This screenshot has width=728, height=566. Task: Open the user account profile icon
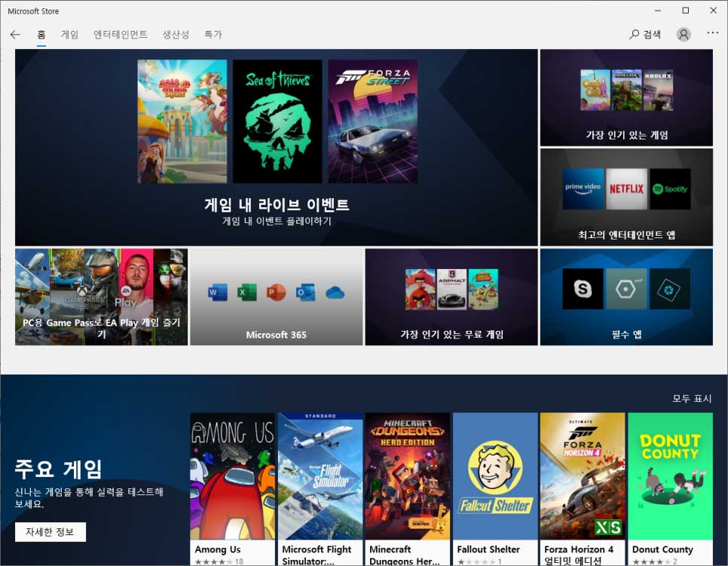coord(683,35)
